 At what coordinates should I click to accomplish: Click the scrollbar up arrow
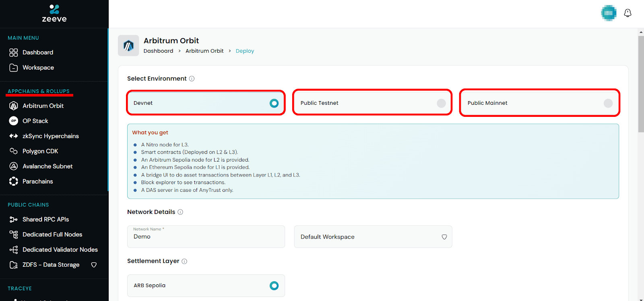point(641,32)
